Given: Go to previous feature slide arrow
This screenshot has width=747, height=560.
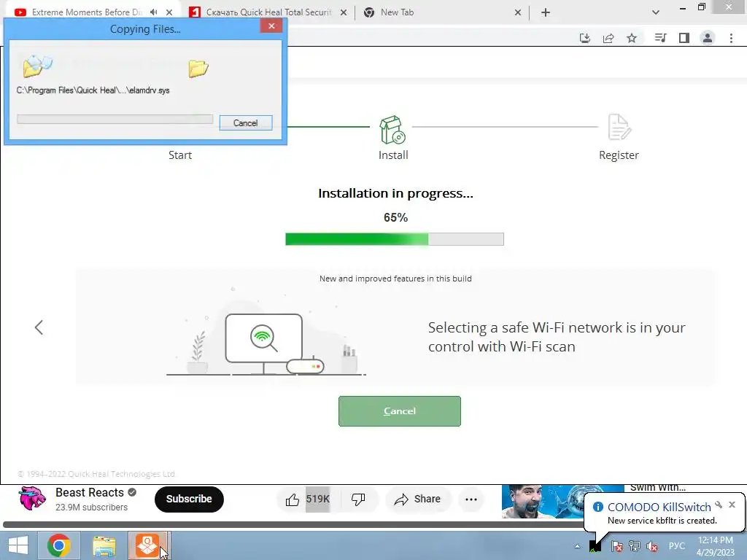Looking at the screenshot, I should pyautogui.click(x=39, y=327).
